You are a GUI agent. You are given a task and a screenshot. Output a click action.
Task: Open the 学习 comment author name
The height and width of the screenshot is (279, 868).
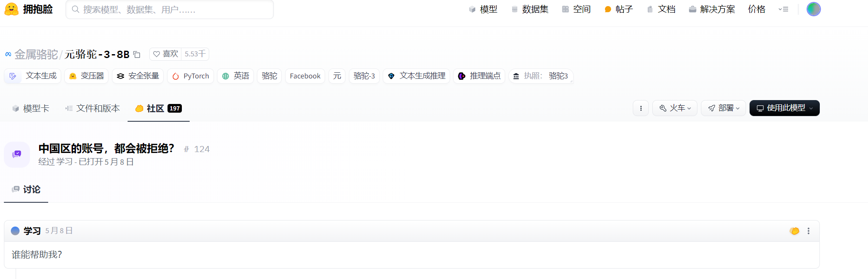click(x=32, y=231)
